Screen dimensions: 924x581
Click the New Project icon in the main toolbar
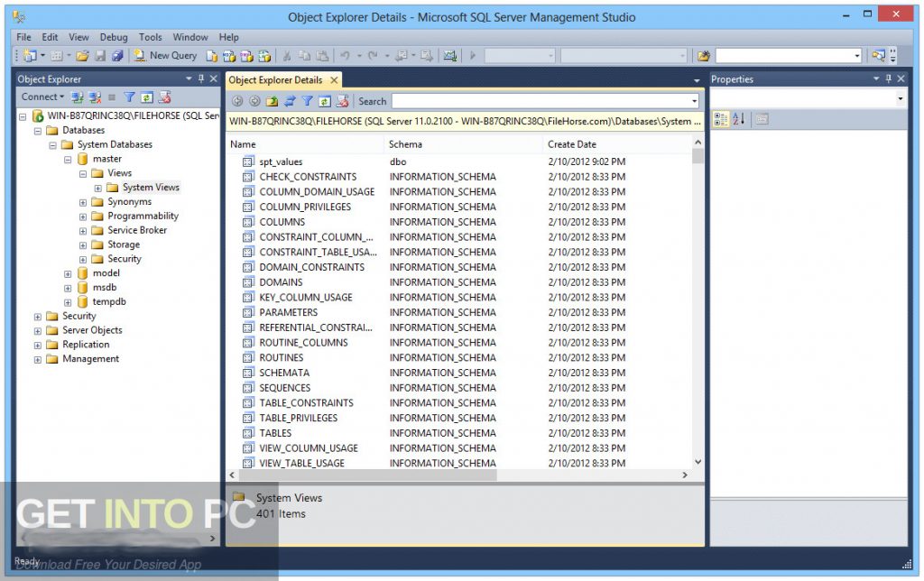30,55
